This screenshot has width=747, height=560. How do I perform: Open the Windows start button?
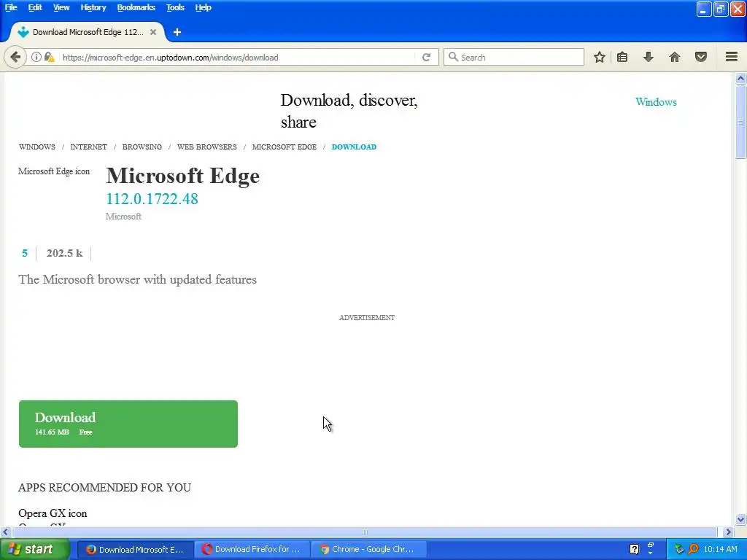click(35, 549)
